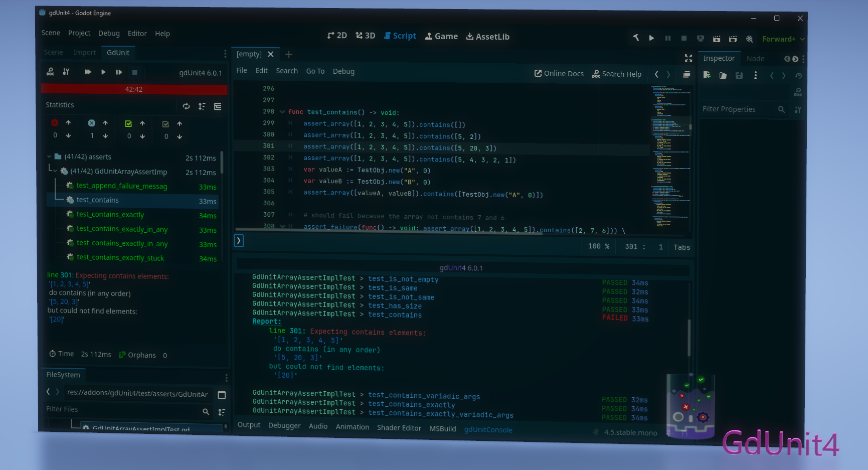Click the build hammer icon
This screenshot has width=868, height=470.
click(636, 38)
